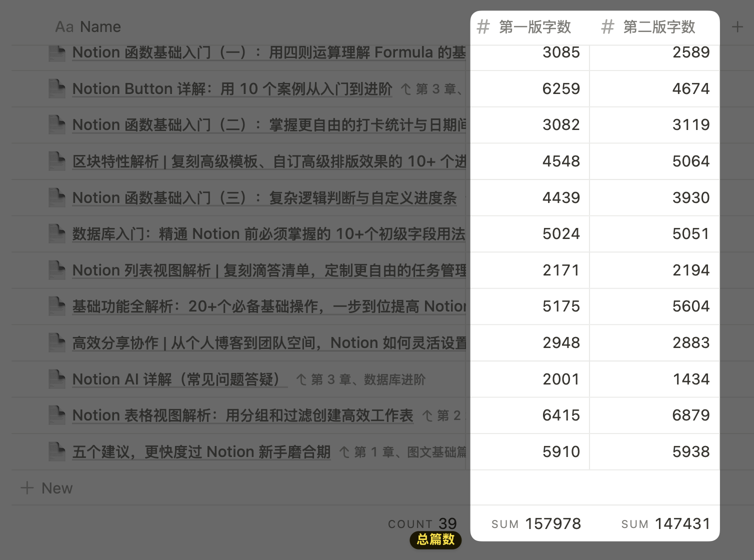Viewport: 754px width, 560px height.
Task: Click the page icon of Notion 列表视图解析 row
Action: pos(57,270)
